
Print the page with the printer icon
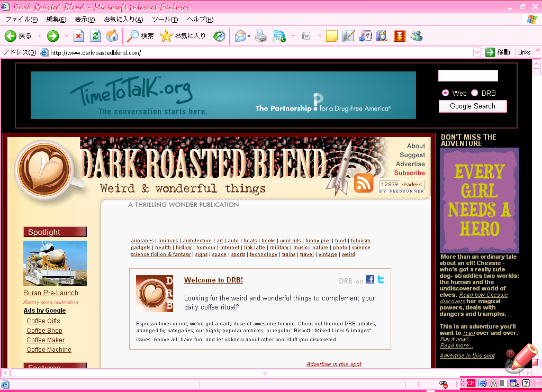261,36
